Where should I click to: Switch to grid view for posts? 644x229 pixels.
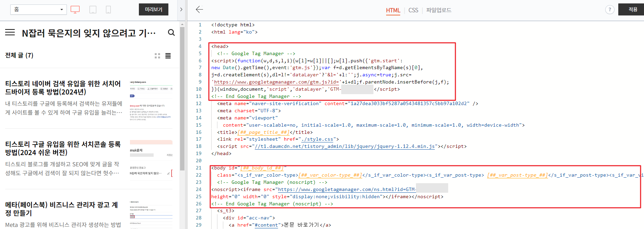point(157,56)
